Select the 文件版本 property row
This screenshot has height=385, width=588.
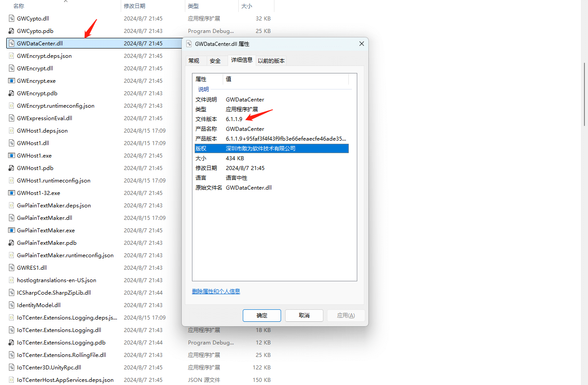pos(271,119)
